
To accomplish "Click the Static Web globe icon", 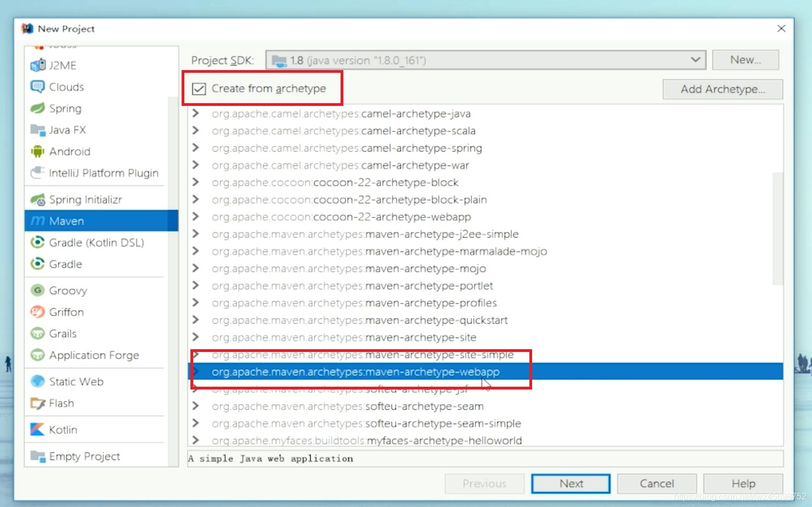I will [38, 381].
